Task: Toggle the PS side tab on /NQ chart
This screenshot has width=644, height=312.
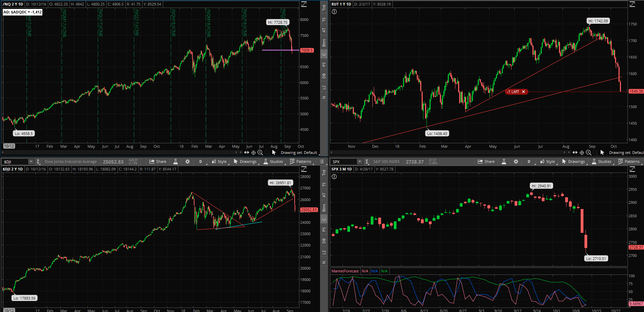Action: pyautogui.click(x=324, y=64)
